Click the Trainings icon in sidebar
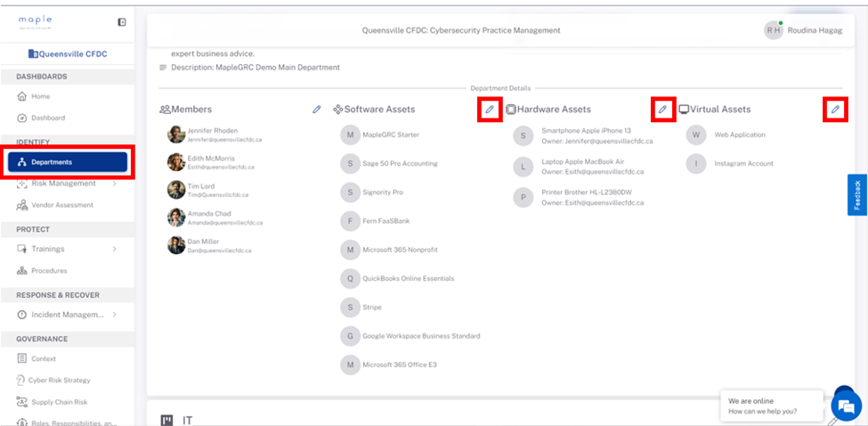This screenshot has height=426, width=868. [x=21, y=249]
